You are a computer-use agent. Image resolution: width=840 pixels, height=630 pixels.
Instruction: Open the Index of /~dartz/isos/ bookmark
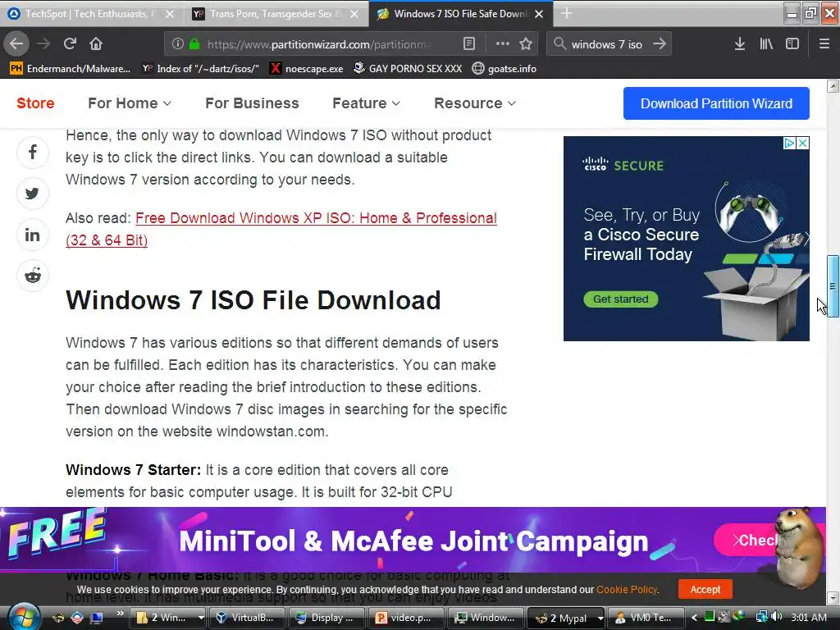[x=200, y=69]
